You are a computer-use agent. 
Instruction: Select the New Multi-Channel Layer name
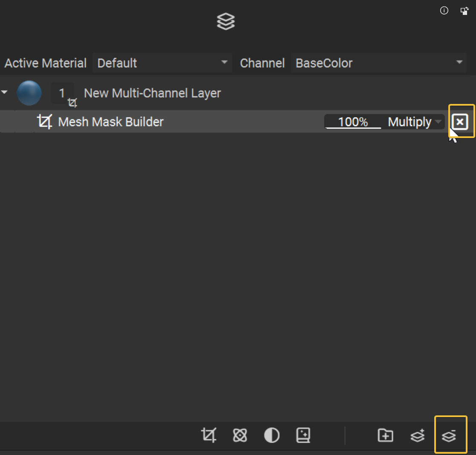click(x=152, y=93)
